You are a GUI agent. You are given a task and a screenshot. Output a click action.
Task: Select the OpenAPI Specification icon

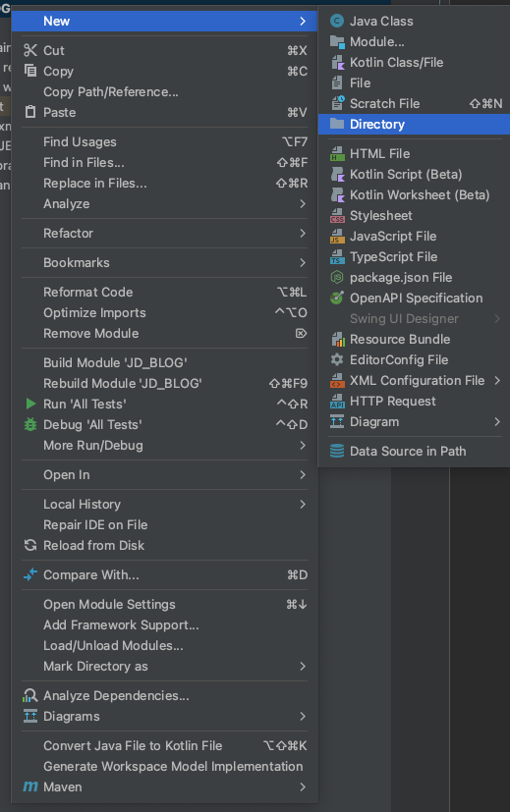click(x=337, y=298)
